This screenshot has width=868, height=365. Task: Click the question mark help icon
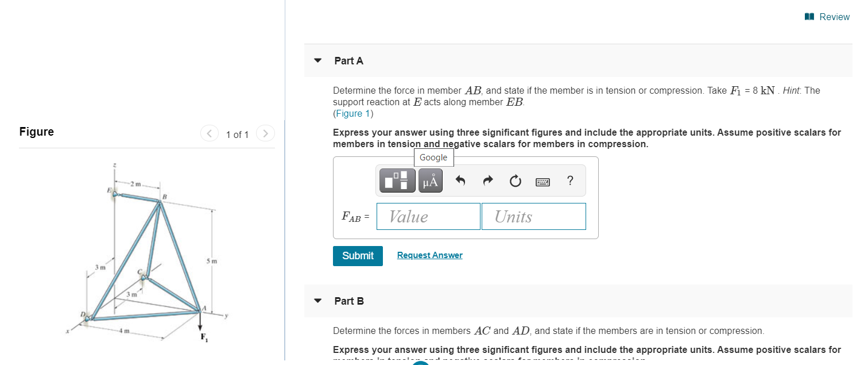coord(569,180)
